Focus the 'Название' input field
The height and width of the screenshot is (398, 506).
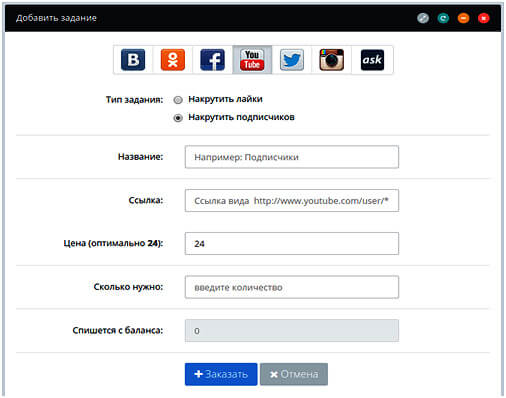point(292,157)
